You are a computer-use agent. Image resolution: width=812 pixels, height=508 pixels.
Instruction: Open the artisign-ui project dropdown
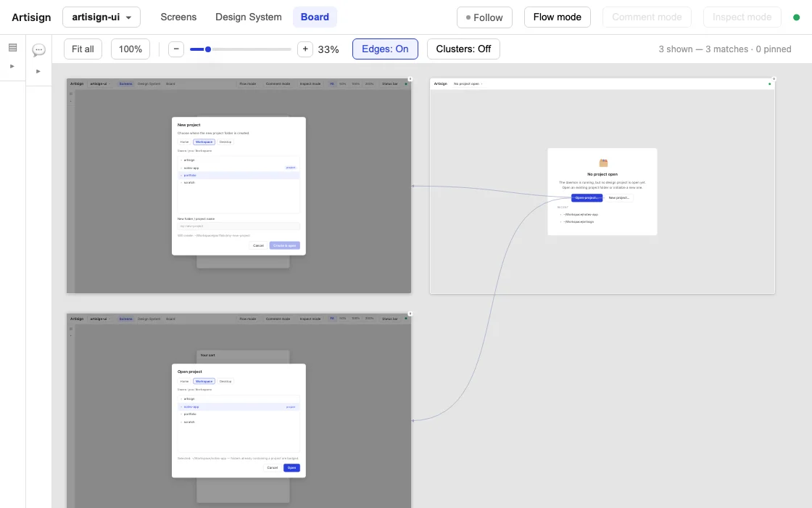point(101,17)
